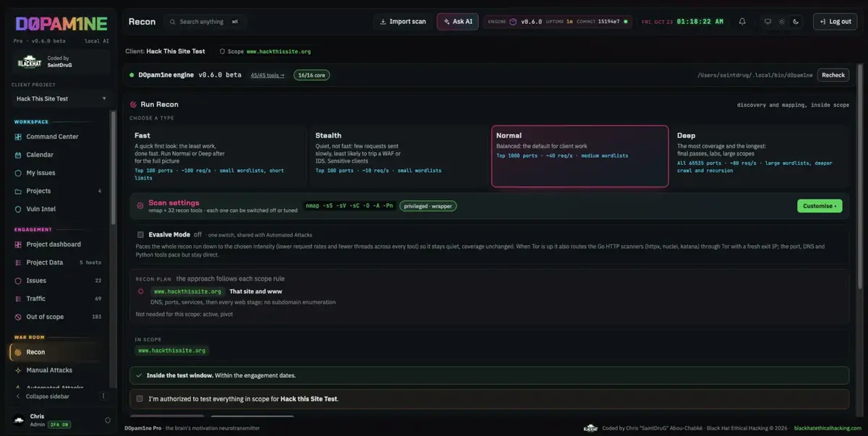Click the Out of scope icon

click(19, 317)
